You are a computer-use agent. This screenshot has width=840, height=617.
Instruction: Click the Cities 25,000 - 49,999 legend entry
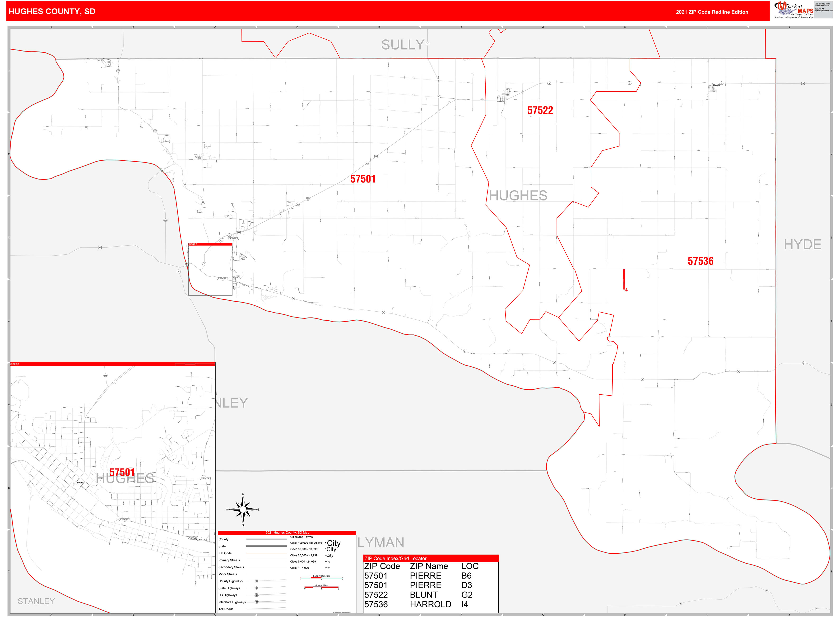303,555
